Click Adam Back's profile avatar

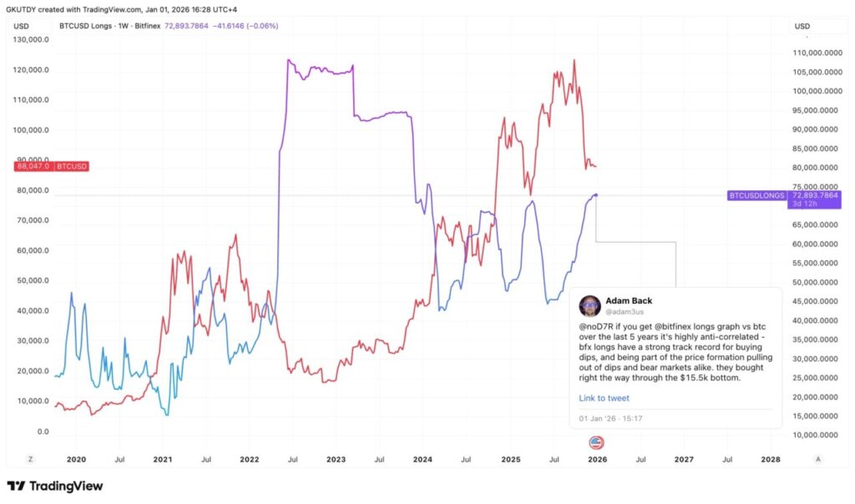tap(590, 305)
